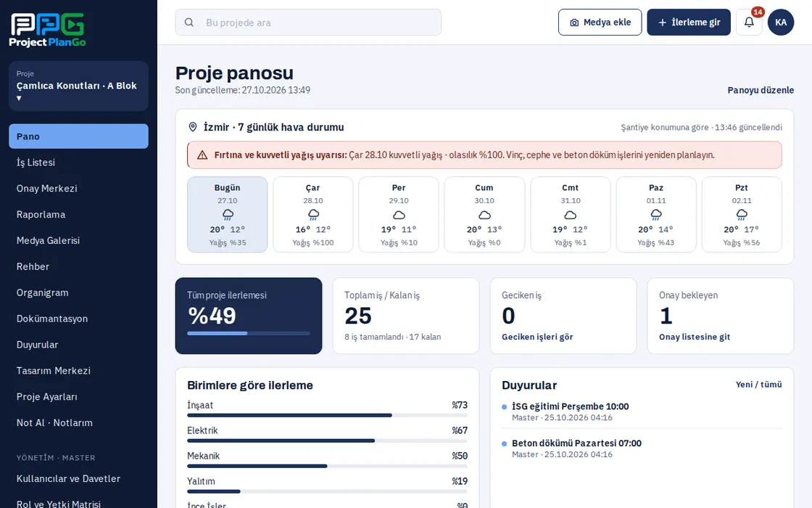The height and width of the screenshot is (508, 812).
Task: Open the 'Yeni / tümü' announcements link
Action: 758,385
